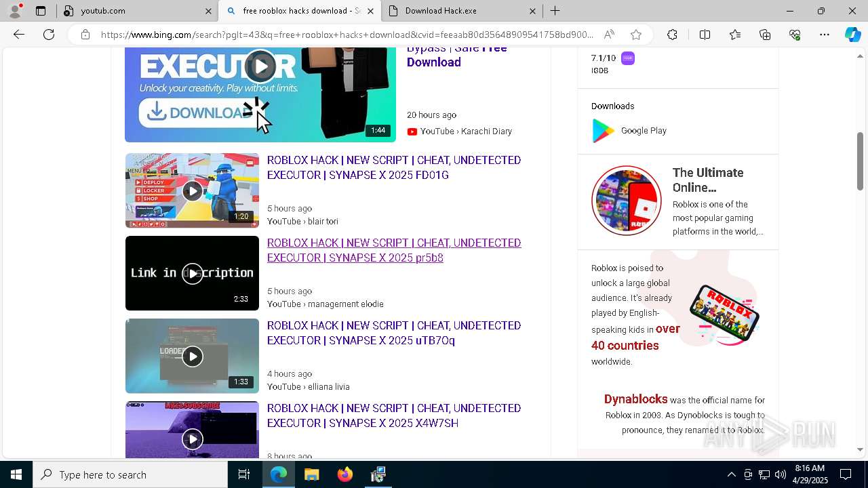Click YouTube › blair tori source text
The image size is (868, 488).
(x=302, y=222)
